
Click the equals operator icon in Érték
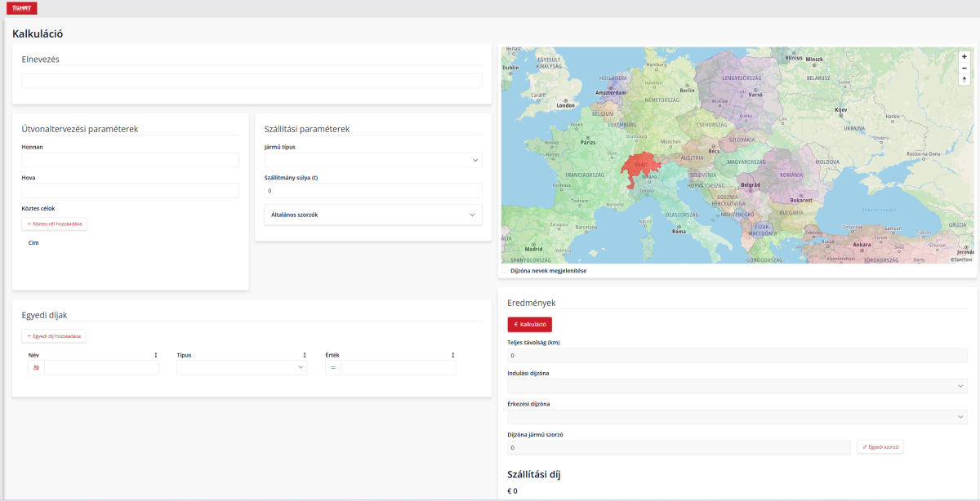coord(332,368)
